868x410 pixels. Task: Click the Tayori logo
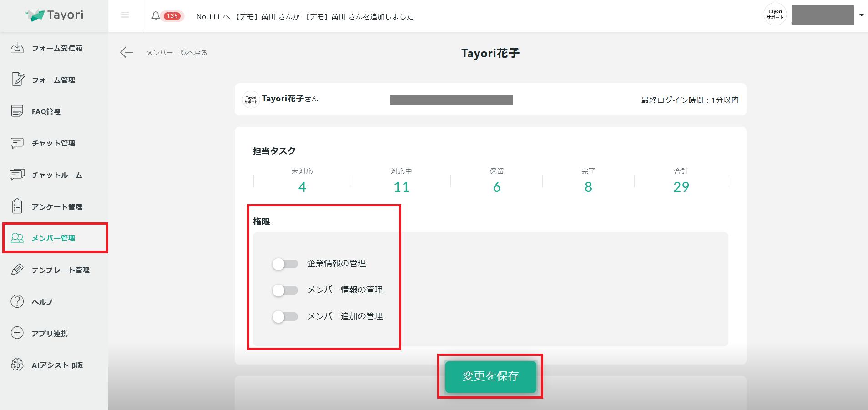[54, 15]
